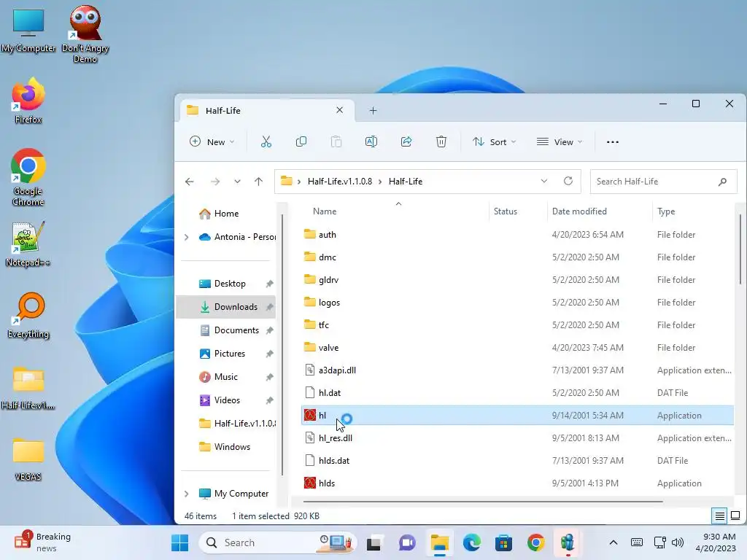Sort by the Name column header
The height and width of the screenshot is (560, 747).
click(x=325, y=211)
